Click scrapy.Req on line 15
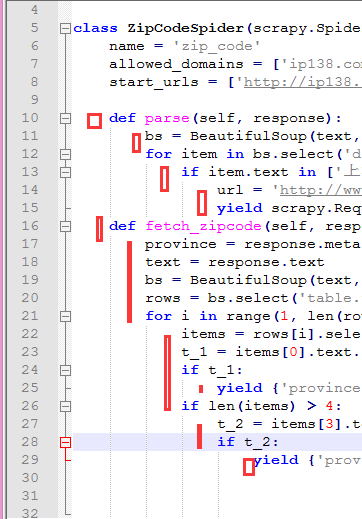The width and height of the screenshot is (362, 519). (x=316, y=208)
